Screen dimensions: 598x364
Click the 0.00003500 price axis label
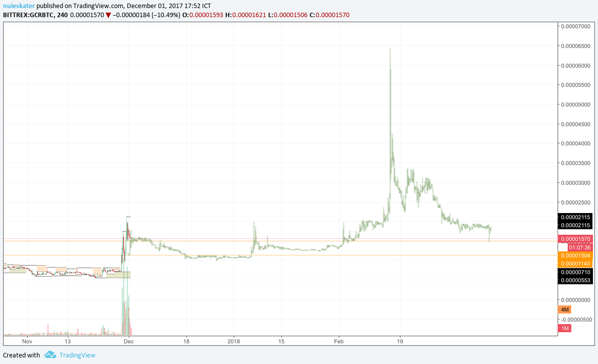(x=575, y=163)
